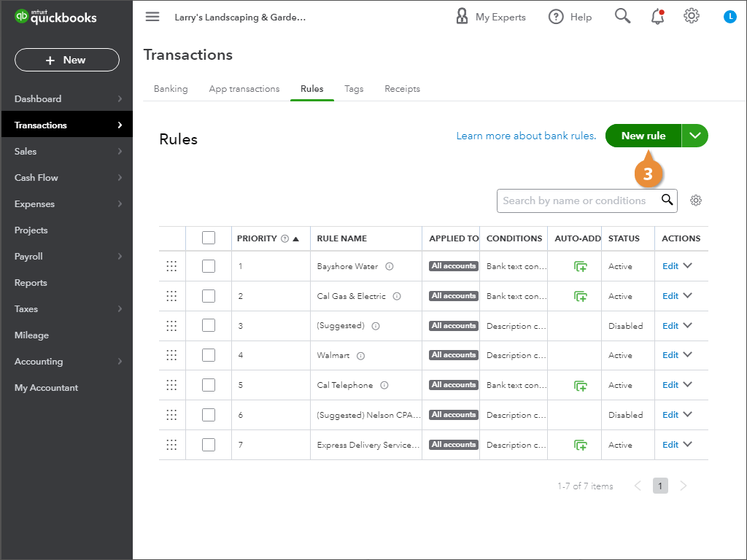The height and width of the screenshot is (560, 747).
Task: Switch to the App transactions tab
Action: point(244,89)
